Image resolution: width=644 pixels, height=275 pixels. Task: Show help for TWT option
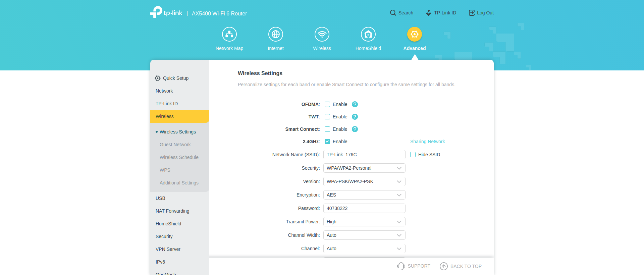click(355, 117)
